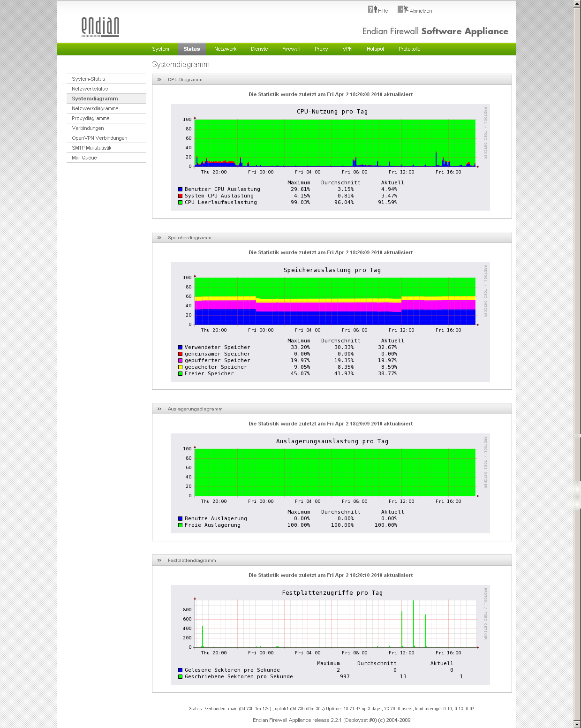Collapse the Festplattendiagramm section chevron

click(159, 561)
